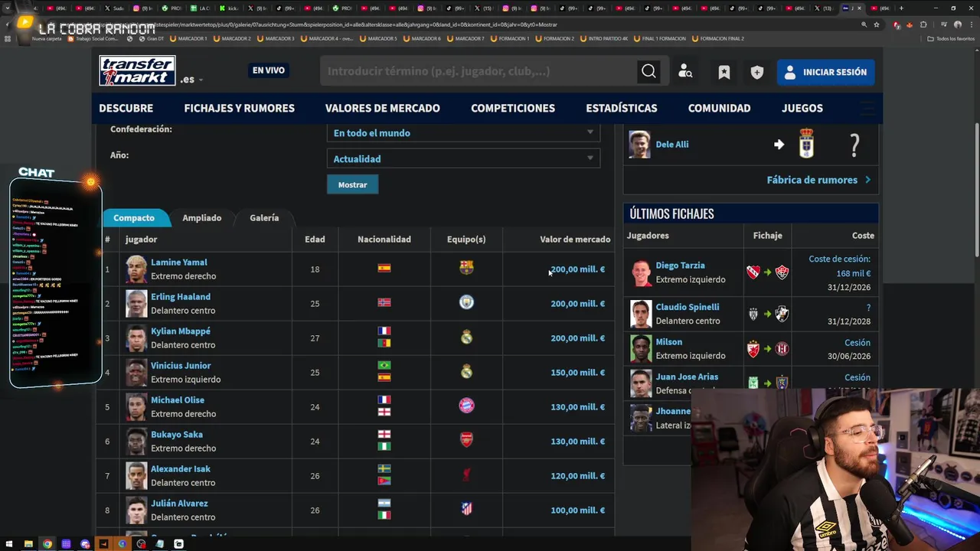
Task: Open the MARCADOR 1 bookmark
Action: [188, 38]
